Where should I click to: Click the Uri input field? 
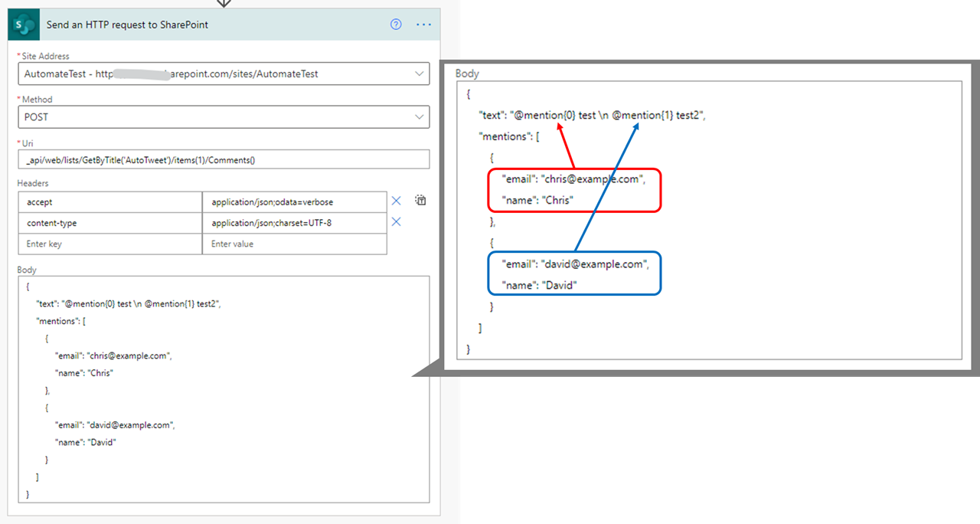click(224, 159)
